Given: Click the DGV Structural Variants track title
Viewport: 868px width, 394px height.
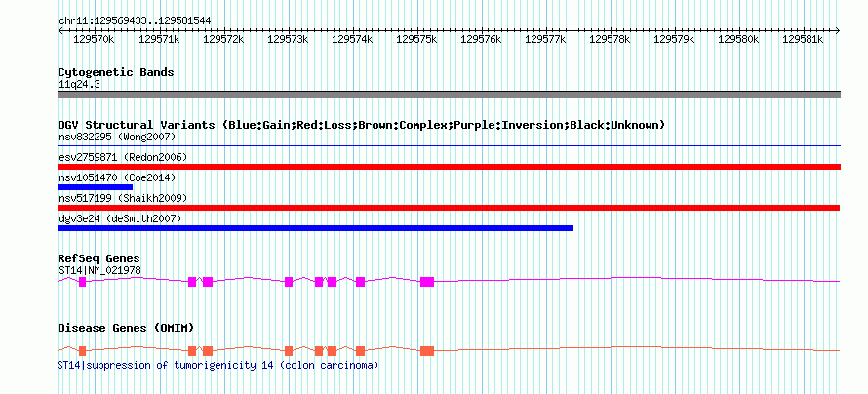Looking at the screenshot, I should click(x=361, y=125).
